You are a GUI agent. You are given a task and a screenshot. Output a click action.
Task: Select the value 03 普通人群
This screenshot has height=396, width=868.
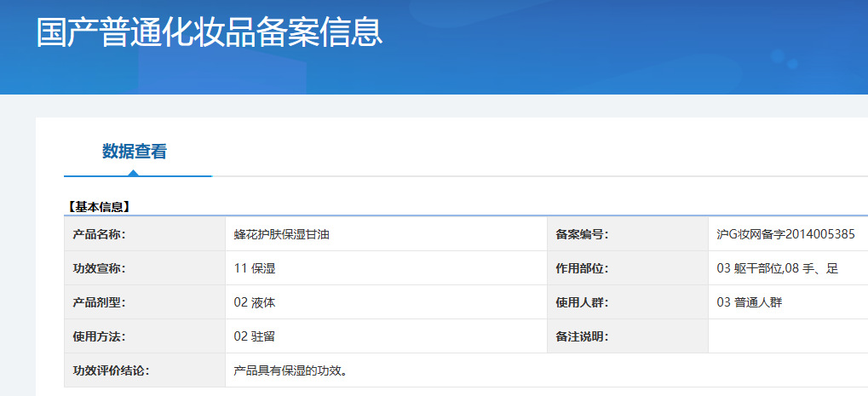749,303
